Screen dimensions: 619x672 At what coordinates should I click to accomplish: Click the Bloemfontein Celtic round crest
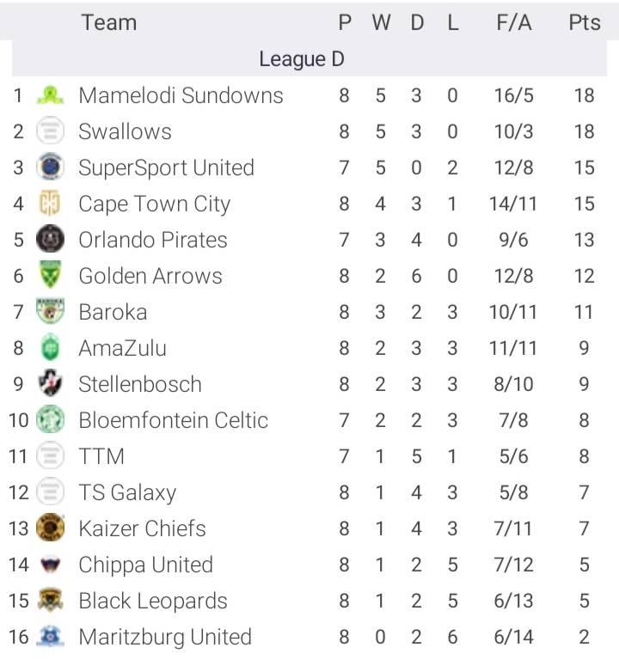tap(50, 419)
